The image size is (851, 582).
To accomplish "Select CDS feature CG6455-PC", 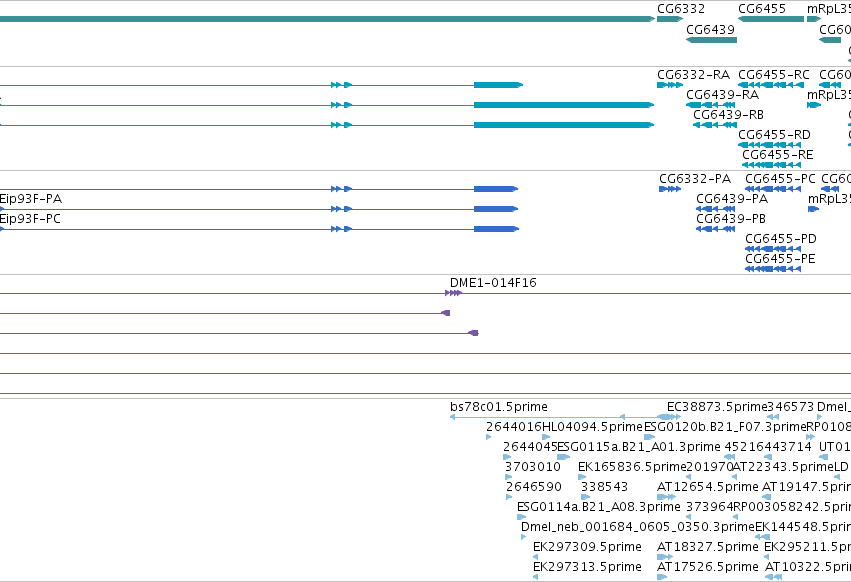I will click(x=780, y=179).
